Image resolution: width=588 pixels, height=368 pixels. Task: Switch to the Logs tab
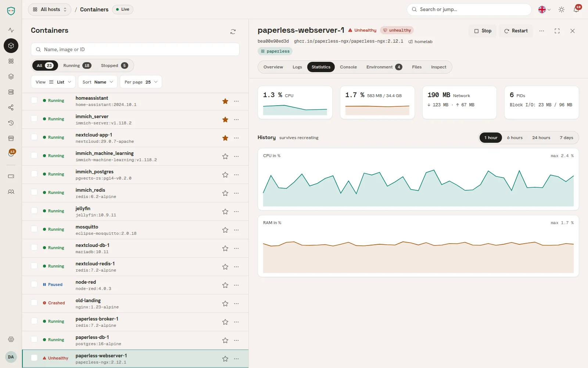point(297,67)
